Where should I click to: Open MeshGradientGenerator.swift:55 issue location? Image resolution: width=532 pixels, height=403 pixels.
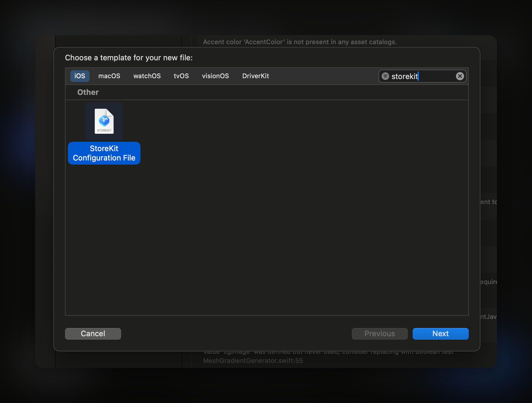pos(253,361)
